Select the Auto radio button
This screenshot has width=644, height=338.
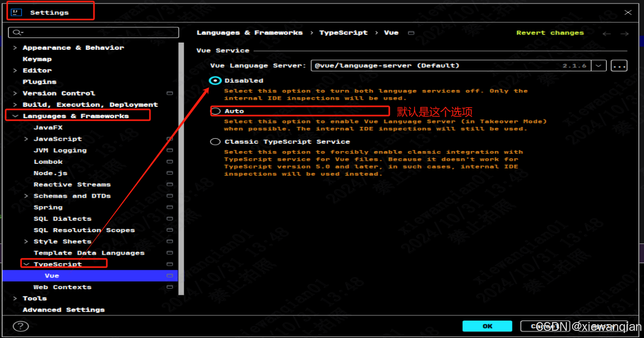click(215, 111)
